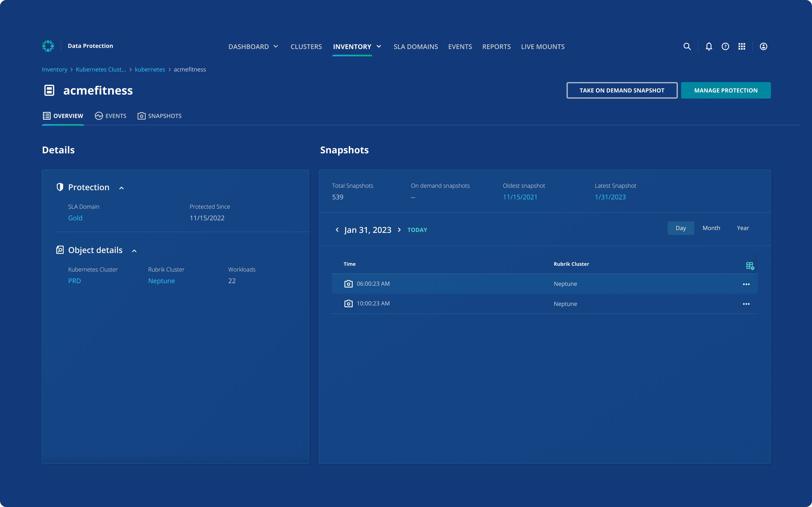The height and width of the screenshot is (507, 812).
Task: Expand the Inventory dropdown chevron
Action: [x=379, y=47]
